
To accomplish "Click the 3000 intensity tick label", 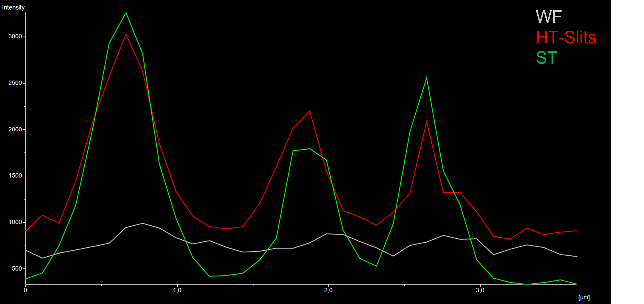I will click(x=15, y=36).
